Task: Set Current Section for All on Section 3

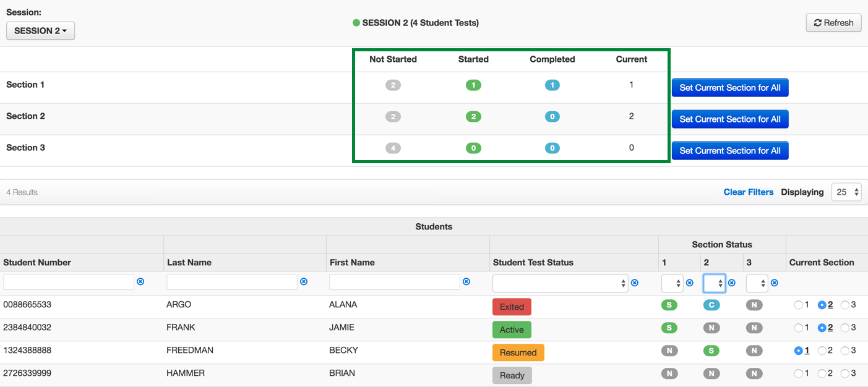Action: (x=729, y=151)
